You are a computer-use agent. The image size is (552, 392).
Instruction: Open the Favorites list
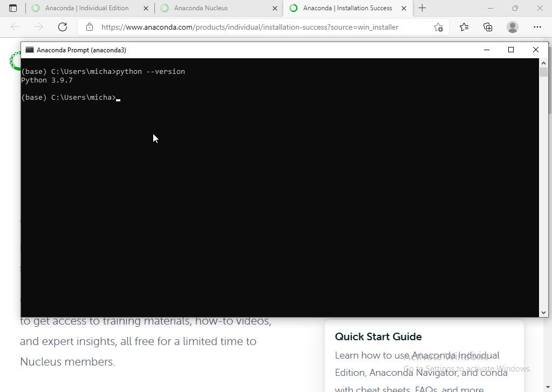(464, 27)
